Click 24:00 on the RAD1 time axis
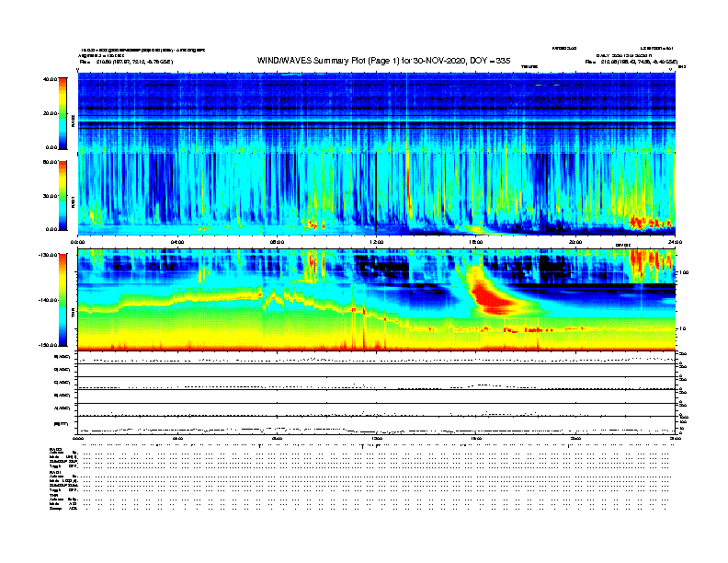Viewport: 728px width, 563px height. coord(675,242)
